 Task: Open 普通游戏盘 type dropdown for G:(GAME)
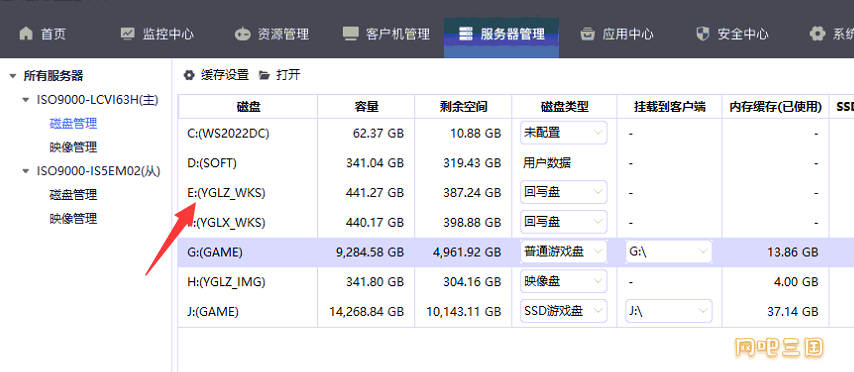(563, 252)
